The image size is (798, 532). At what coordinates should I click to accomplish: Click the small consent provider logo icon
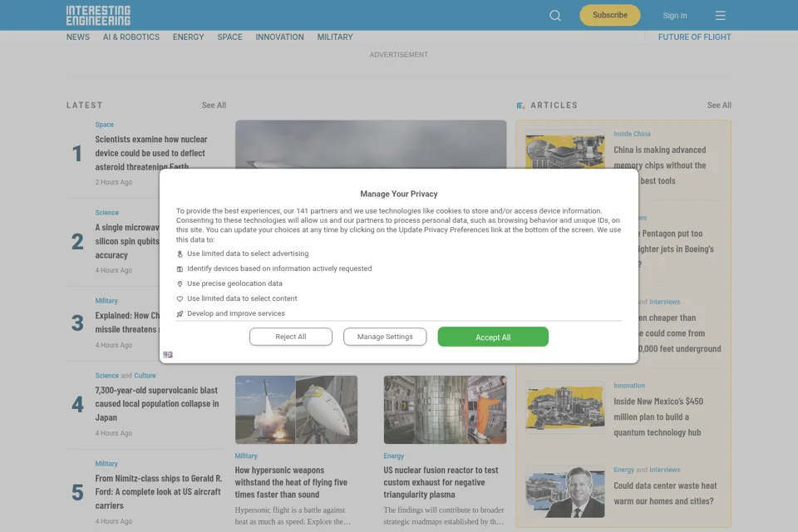[168, 354]
